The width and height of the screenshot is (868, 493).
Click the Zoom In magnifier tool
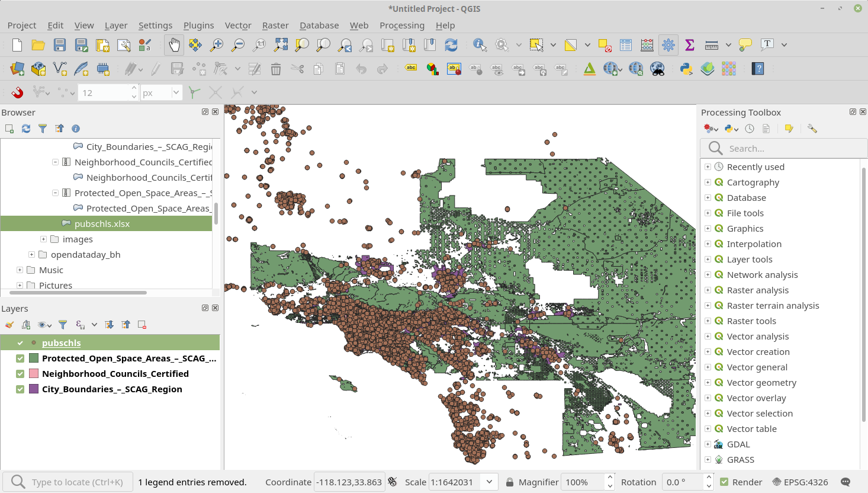tap(217, 45)
